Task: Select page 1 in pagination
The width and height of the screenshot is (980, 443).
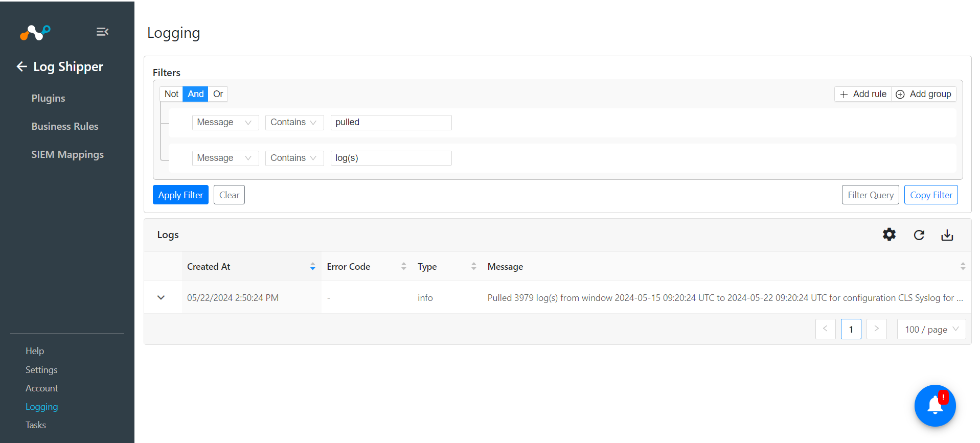Action: 851,329
